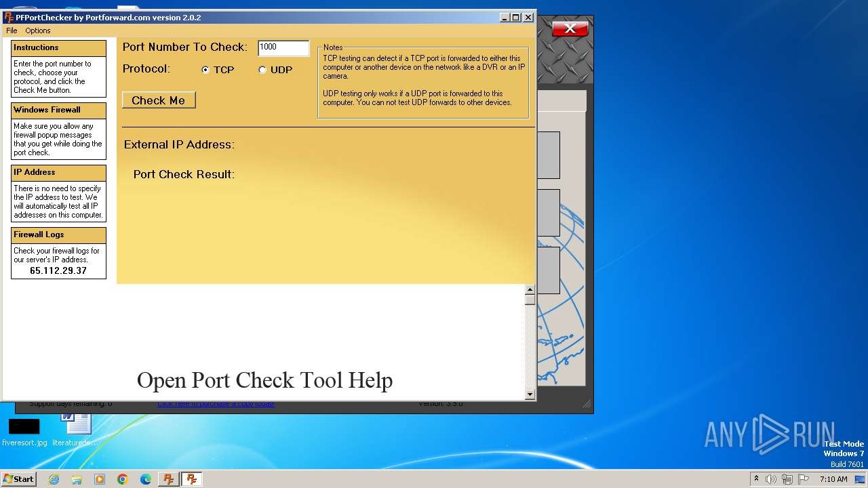The image size is (868, 488).
Task: Click the Show Desktop button
Action: [861, 479]
